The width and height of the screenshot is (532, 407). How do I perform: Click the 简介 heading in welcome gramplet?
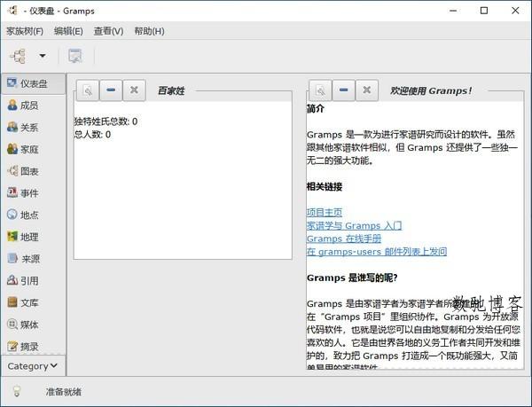click(x=316, y=109)
